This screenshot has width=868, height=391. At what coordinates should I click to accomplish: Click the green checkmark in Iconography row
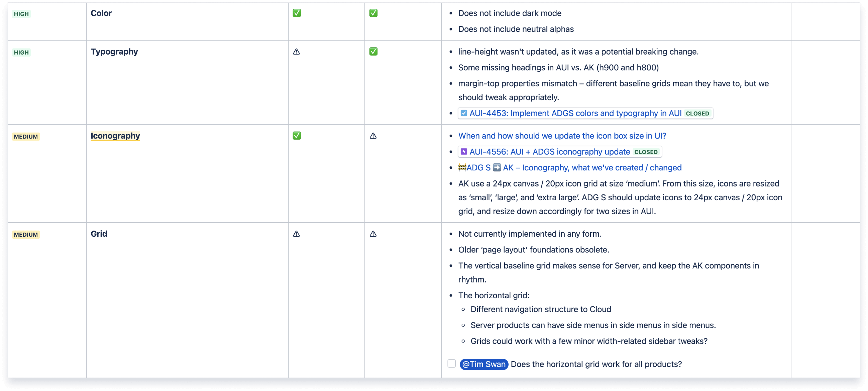(297, 136)
